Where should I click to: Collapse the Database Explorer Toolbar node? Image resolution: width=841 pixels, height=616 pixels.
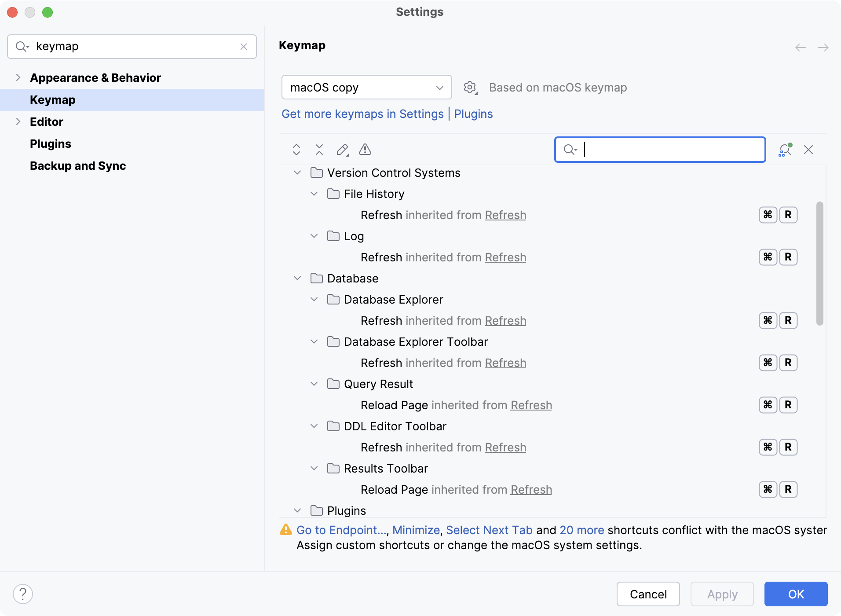tap(314, 341)
